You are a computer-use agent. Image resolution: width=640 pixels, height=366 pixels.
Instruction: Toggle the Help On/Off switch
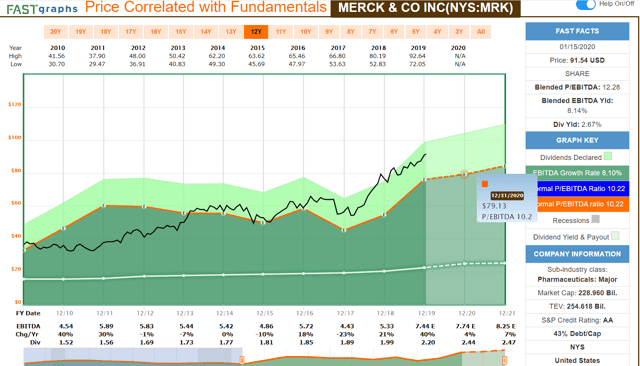tap(586, 4)
